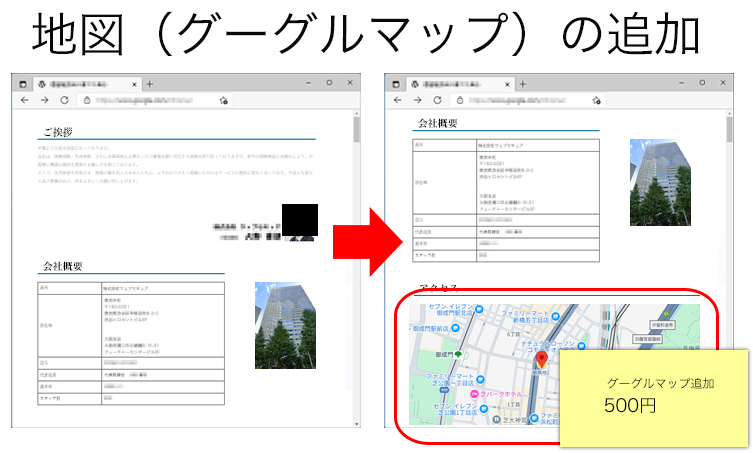
Task: Close the tab in left browser window
Action: tap(135, 84)
